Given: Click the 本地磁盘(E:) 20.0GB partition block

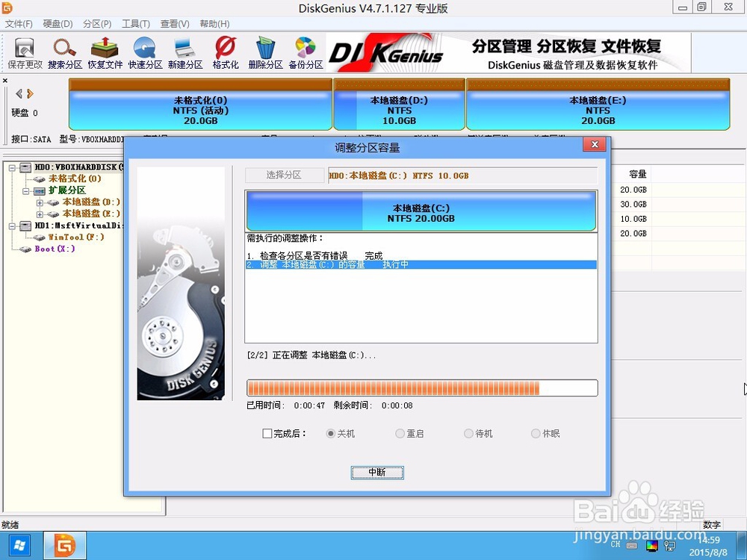Looking at the screenshot, I should [x=598, y=105].
